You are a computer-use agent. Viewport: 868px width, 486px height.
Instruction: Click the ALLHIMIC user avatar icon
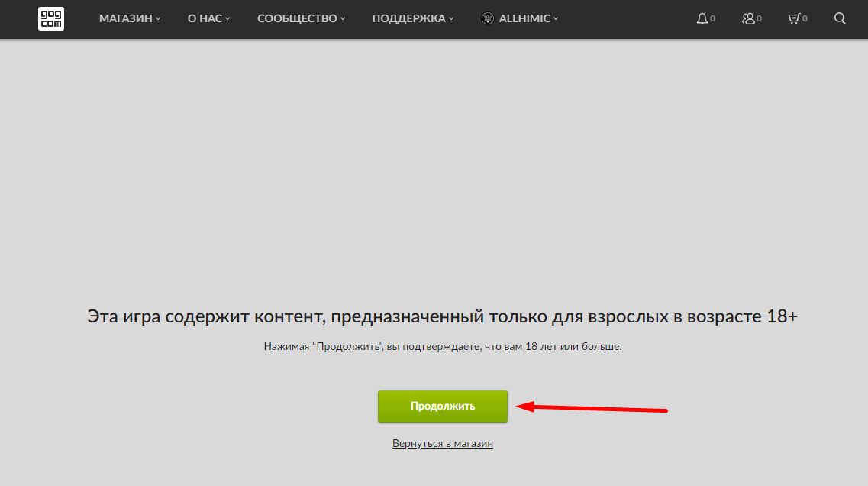pos(487,19)
